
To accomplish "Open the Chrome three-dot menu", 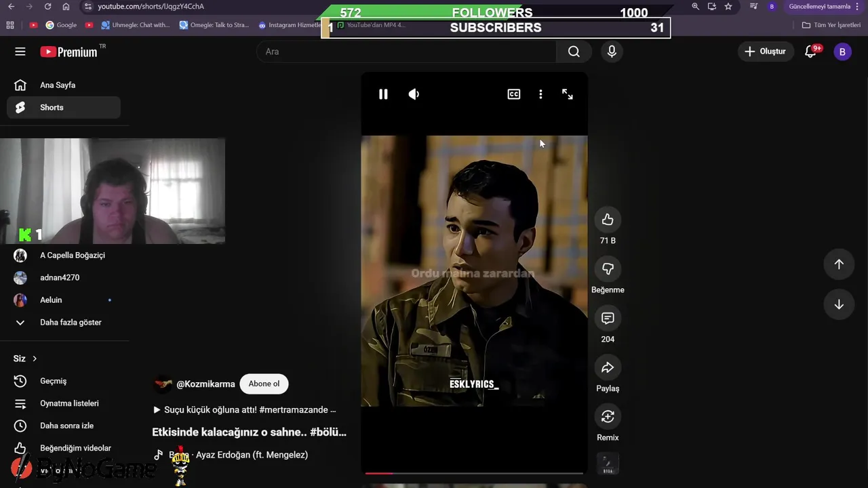I will click(x=858, y=6).
